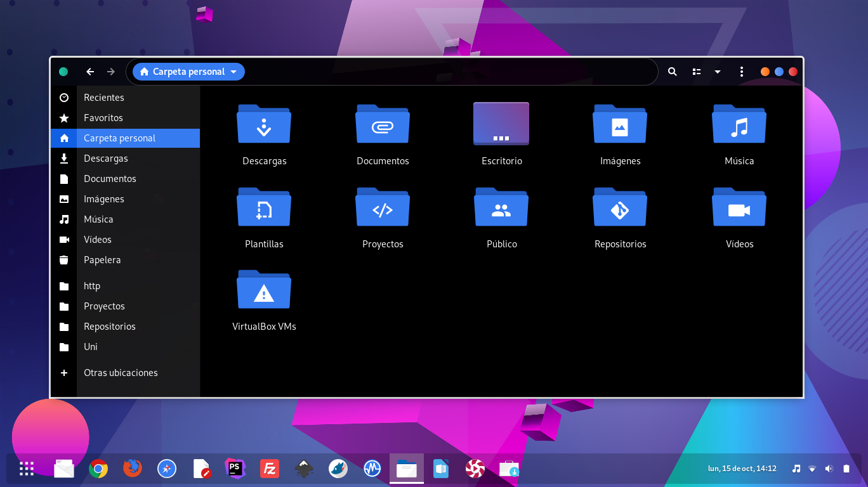Select Carpeta personal in the sidebar
Viewport: 868px width, 487px height.
[x=125, y=138]
